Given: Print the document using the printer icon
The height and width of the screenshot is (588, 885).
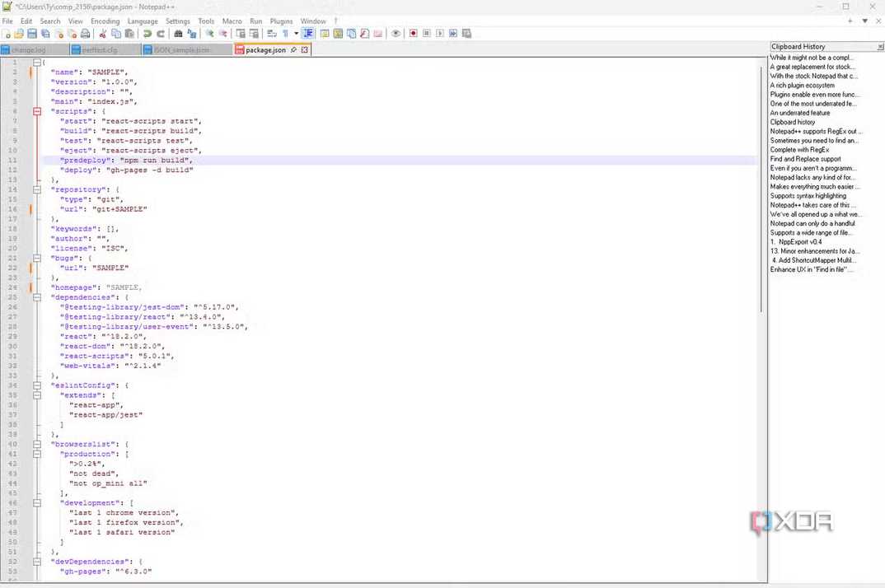Looking at the screenshot, I should [x=85, y=34].
